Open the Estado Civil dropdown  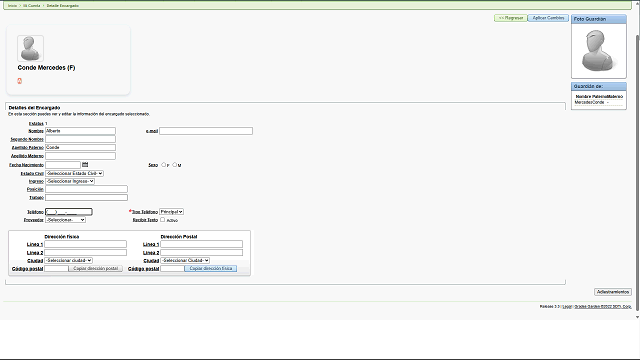click(x=74, y=173)
